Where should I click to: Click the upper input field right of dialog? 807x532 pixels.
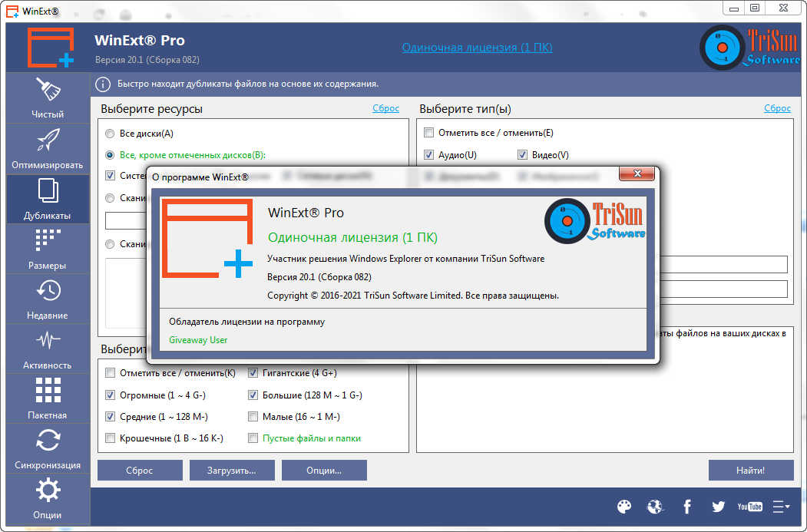[723, 264]
